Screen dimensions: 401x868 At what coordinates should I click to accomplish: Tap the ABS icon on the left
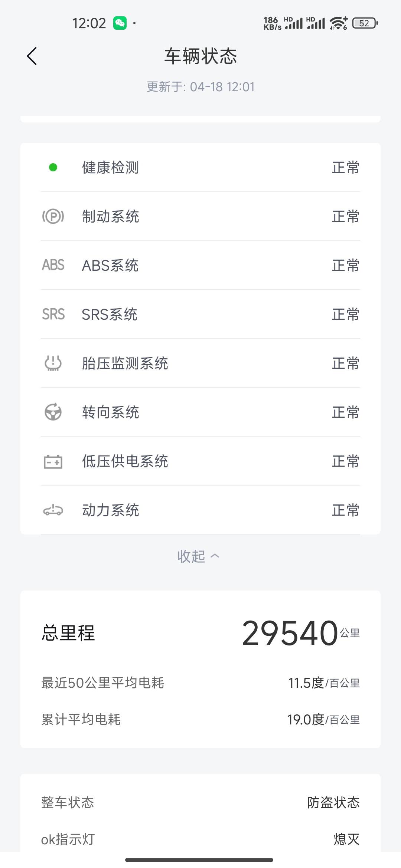(x=53, y=265)
